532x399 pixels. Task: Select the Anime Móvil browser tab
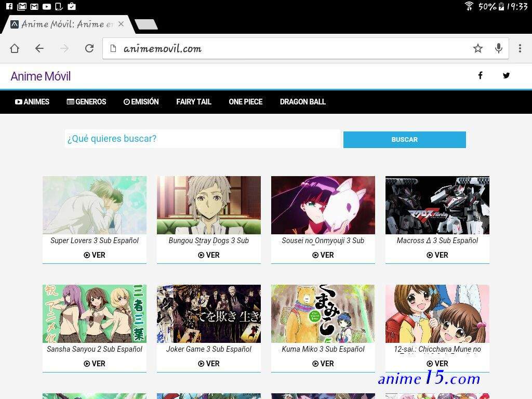click(x=67, y=24)
